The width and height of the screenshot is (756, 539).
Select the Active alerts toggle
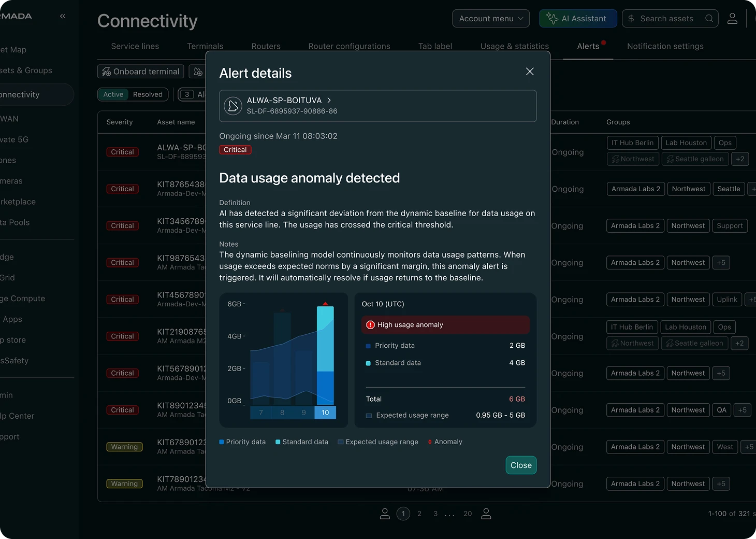coord(113,94)
